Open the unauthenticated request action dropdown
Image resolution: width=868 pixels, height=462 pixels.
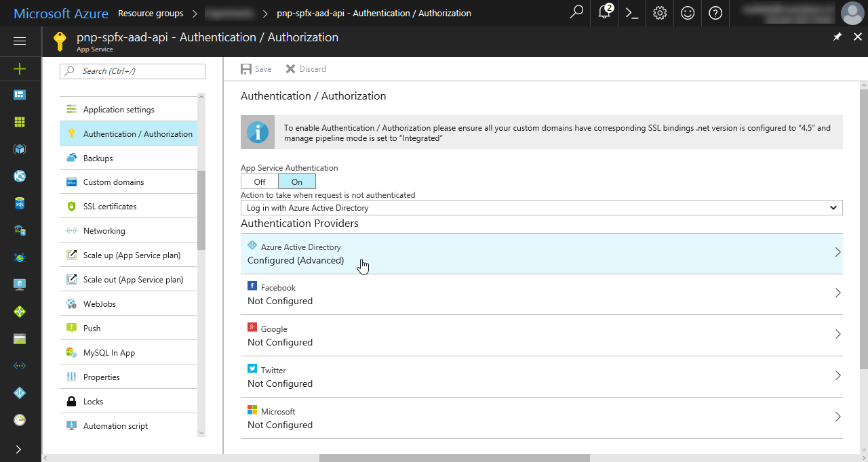pos(542,208)
